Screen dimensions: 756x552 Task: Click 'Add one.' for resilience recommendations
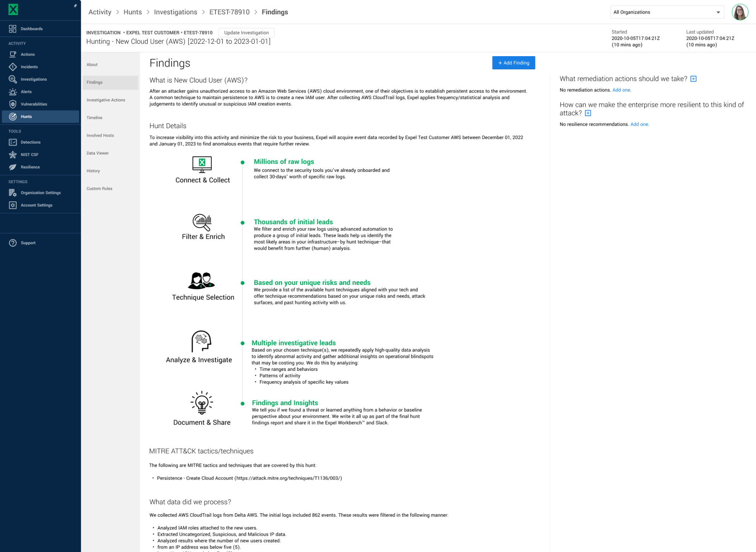(x=640, y=124)
